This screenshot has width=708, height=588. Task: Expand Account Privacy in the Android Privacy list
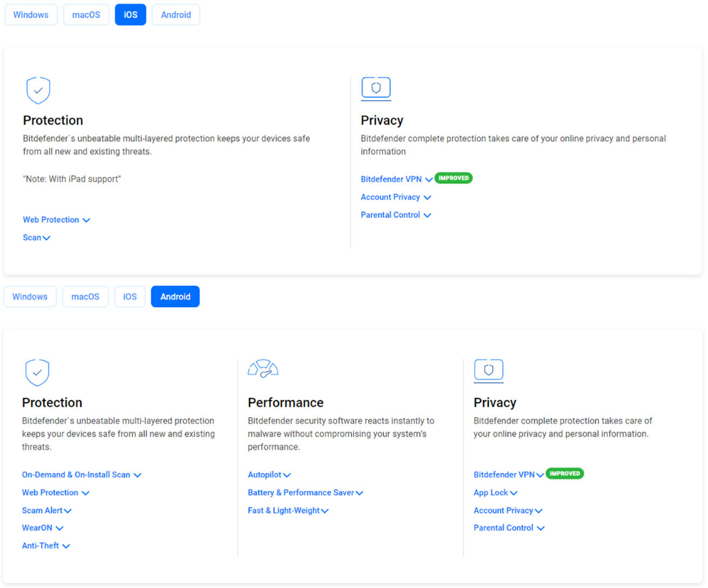click(508, 511)
